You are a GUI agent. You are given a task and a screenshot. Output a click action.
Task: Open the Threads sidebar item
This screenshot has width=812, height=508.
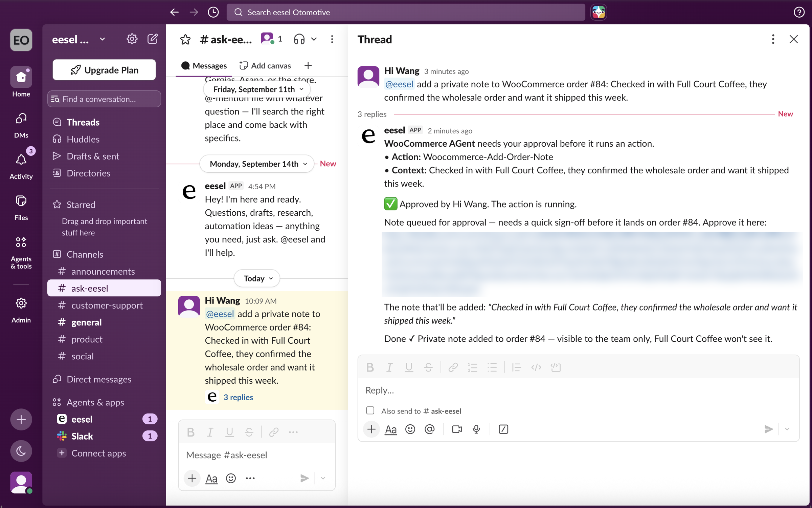pos(104,122)
